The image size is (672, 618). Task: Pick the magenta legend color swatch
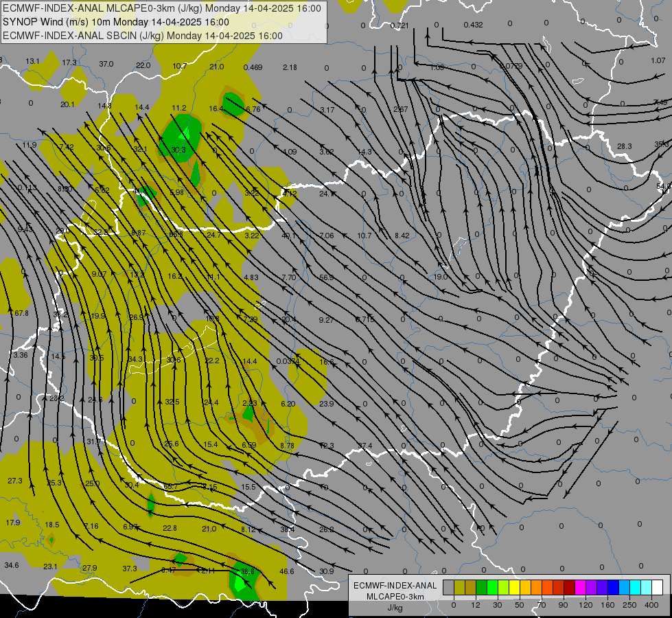[x=580, y=588]
